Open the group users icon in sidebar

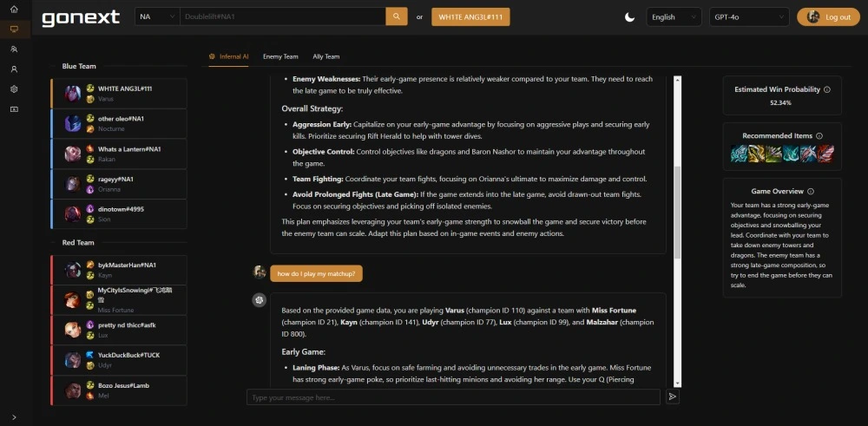15,49
